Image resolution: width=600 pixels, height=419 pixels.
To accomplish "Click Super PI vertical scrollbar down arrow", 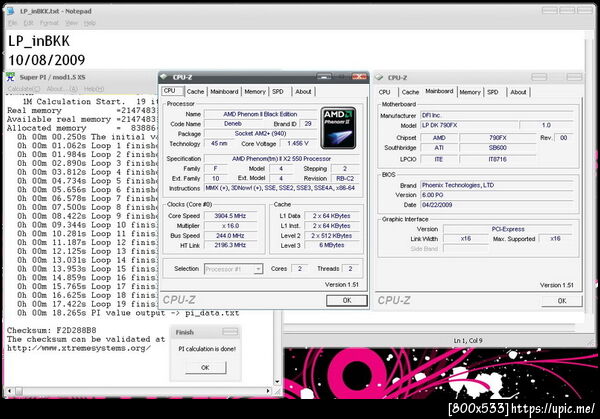I will [x=277, y=382].
